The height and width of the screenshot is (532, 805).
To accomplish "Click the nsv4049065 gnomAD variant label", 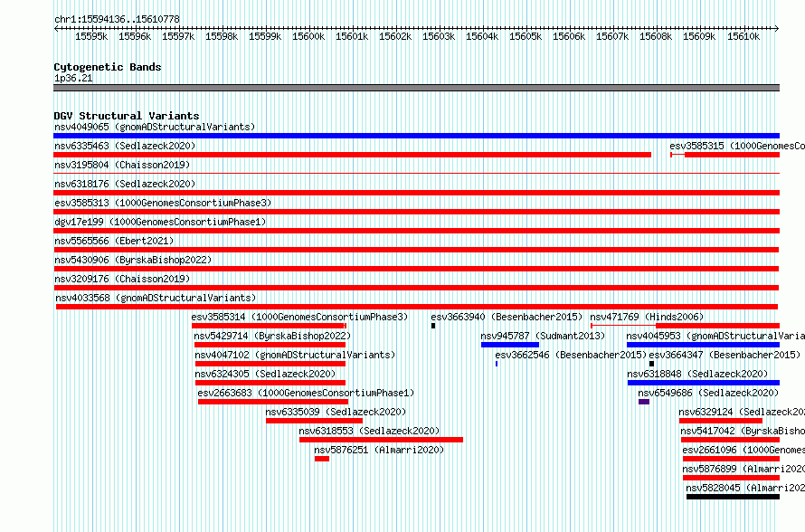I will (155, 127).
